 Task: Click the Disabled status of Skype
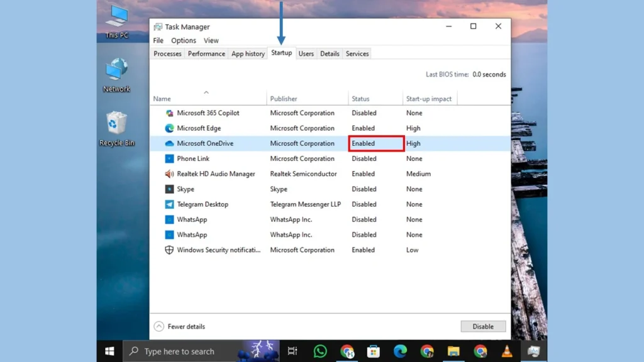tap(364, 189)
